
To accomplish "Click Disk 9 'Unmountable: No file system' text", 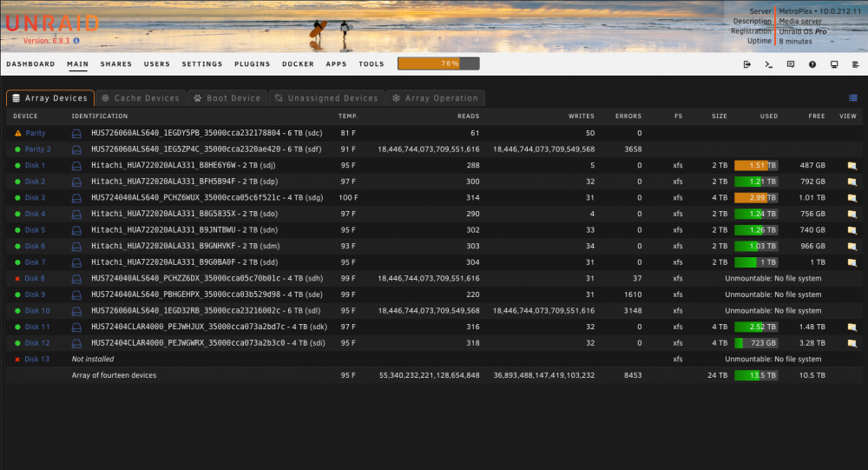I will click(773, 295).
